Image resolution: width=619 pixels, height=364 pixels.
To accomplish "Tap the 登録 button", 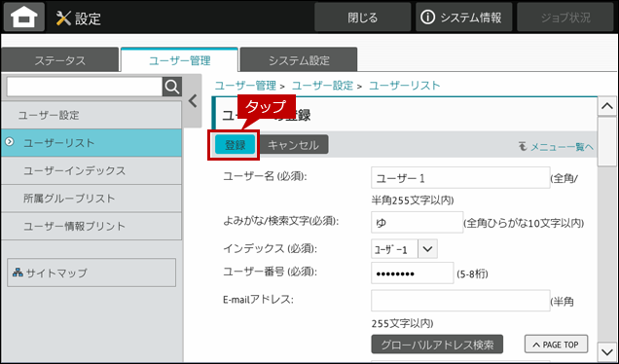I will click(x=235, y=145).
